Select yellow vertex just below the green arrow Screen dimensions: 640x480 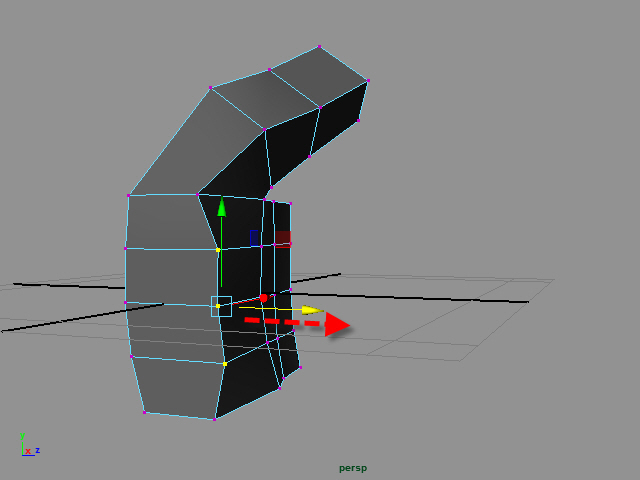tap(218, 250)
